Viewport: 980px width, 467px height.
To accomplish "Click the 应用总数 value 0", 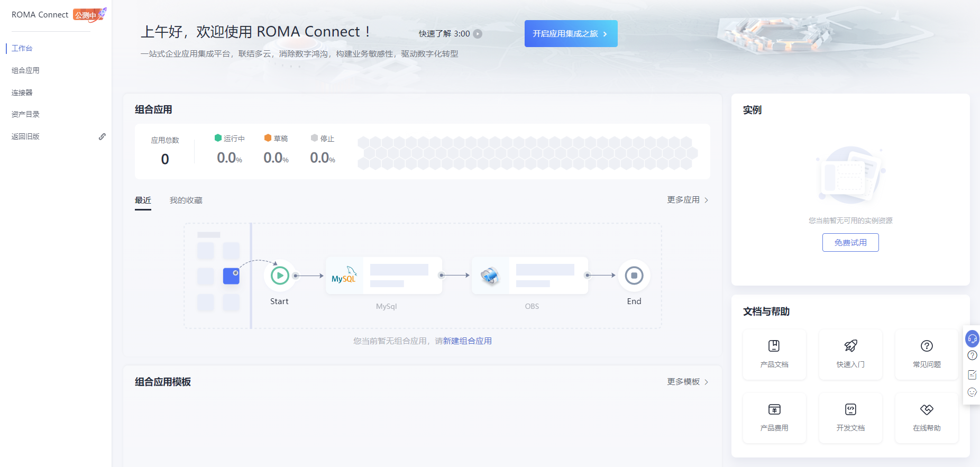I will pos(165,159).
